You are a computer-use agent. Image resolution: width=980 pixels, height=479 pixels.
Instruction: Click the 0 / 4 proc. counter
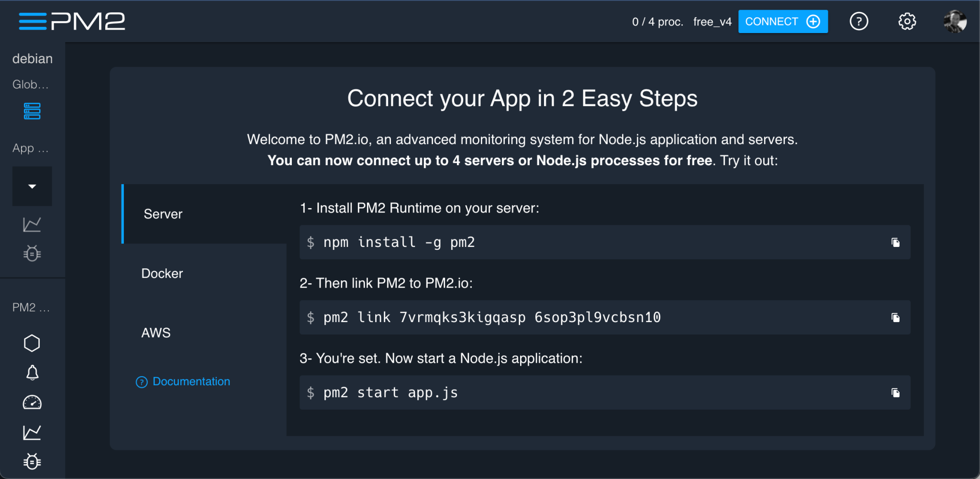point(658,22)
